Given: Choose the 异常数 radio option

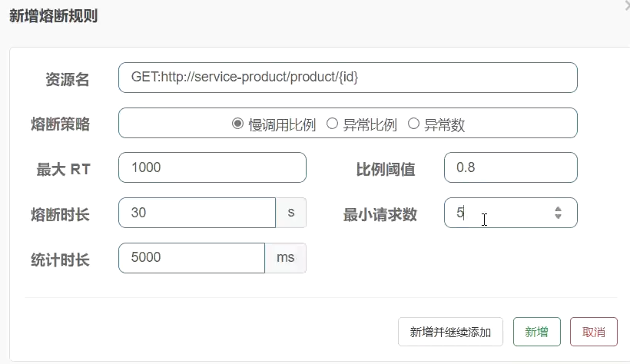Looking at the screenshot, I should [413, 124].
